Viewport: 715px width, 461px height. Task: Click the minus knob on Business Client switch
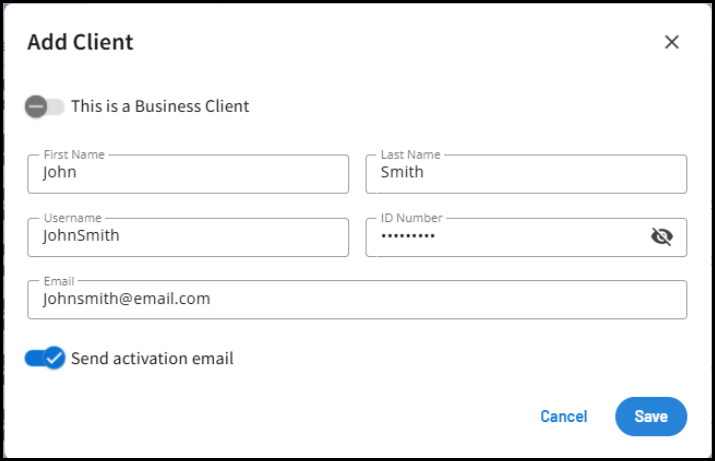click(36, 106)
